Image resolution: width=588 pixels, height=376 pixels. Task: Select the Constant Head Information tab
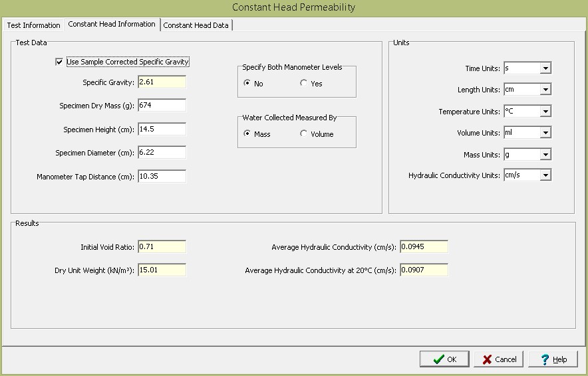pyautogui.click(x=112, y=25)
